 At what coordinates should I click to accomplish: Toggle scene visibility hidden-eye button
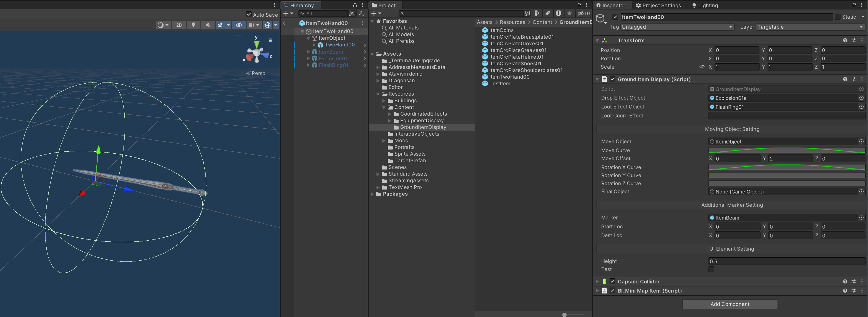tap(239, 25)
